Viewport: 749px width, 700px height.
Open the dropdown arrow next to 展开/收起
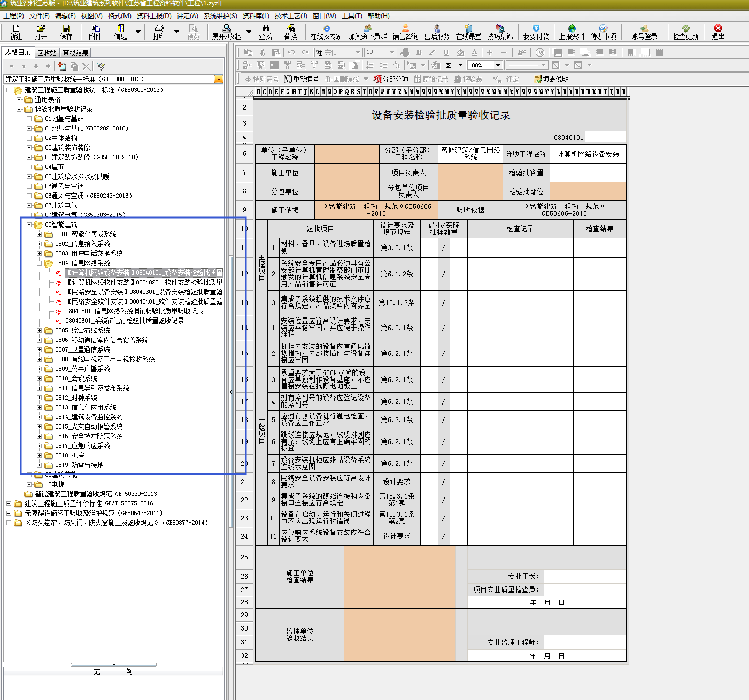coord(249,32)
